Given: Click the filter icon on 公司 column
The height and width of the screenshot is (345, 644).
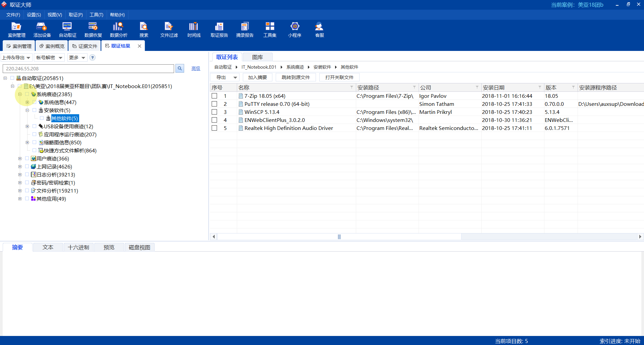Looking at the screenshot, I should 477,87.
